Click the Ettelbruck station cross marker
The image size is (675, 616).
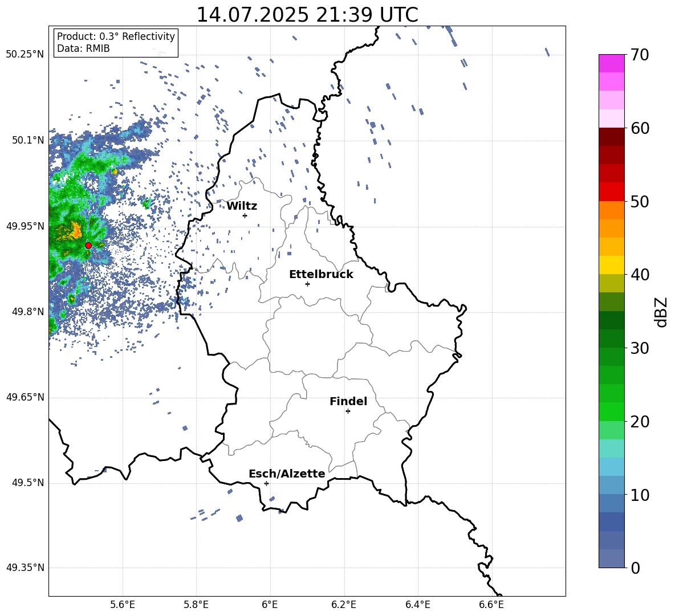point(307,284)
